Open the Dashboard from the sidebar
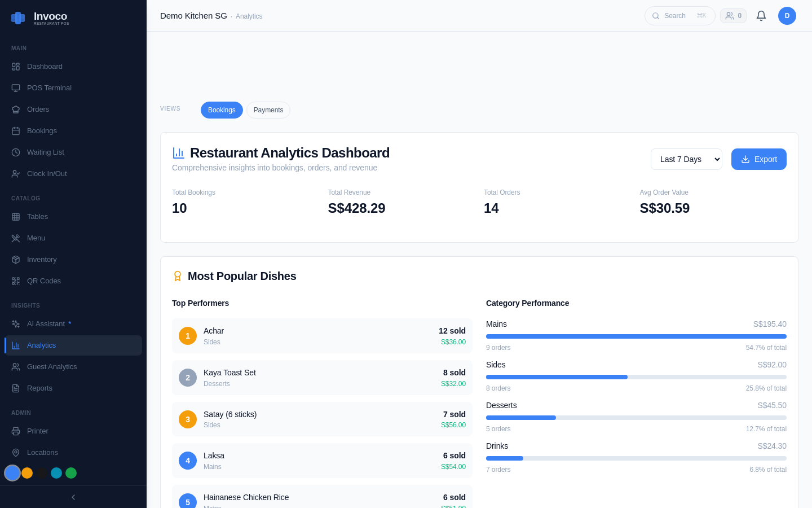The height and width of the screenshot is (508, 812). 45,66
